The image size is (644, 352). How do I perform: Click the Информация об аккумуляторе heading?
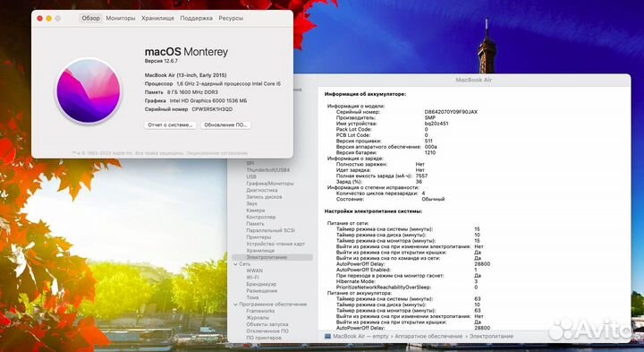pyautogui.click(x=365, y=94)
